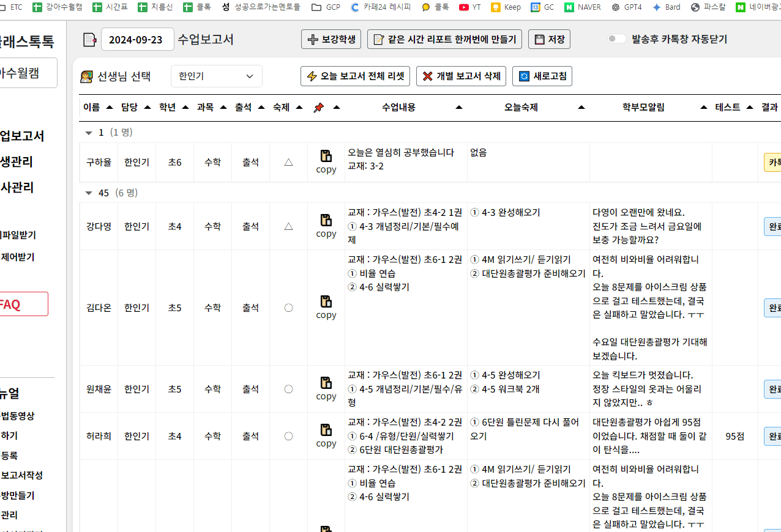The width and height of the screenshot is (781, 532).
Task: Collapse group 45 (6 명)
Action: point(89,193)
